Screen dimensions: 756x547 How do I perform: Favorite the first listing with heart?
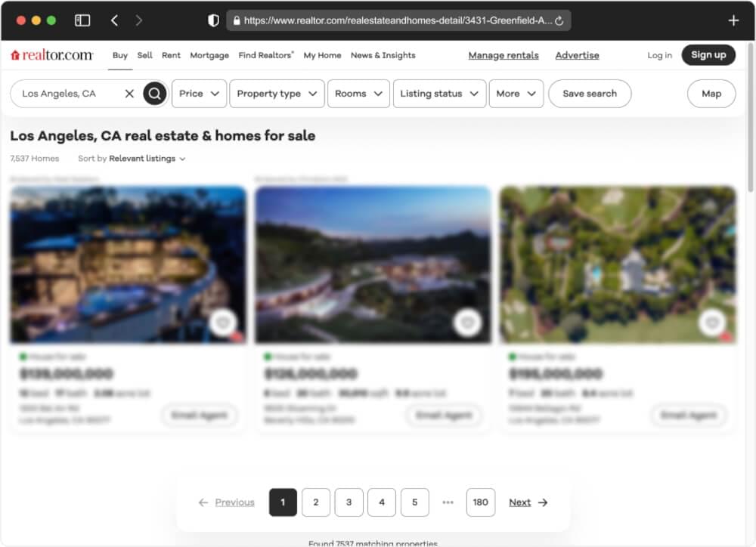pyautogui.click(x=222, y=323)
